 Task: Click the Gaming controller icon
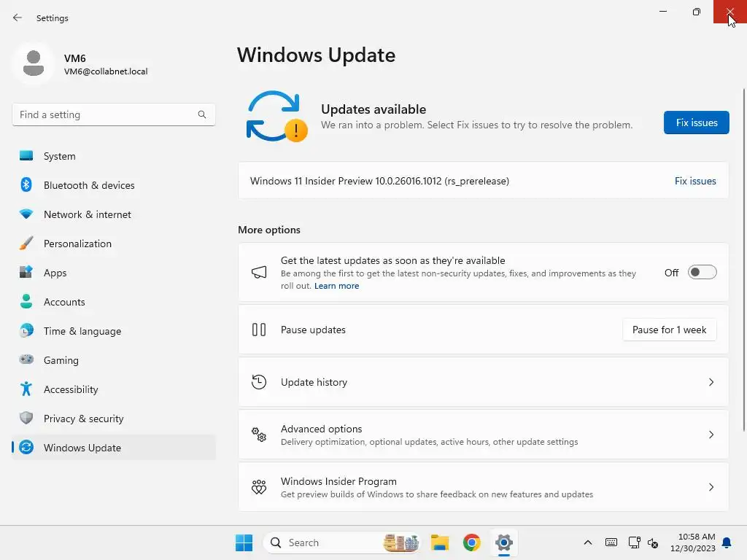[x=26, y=359]
